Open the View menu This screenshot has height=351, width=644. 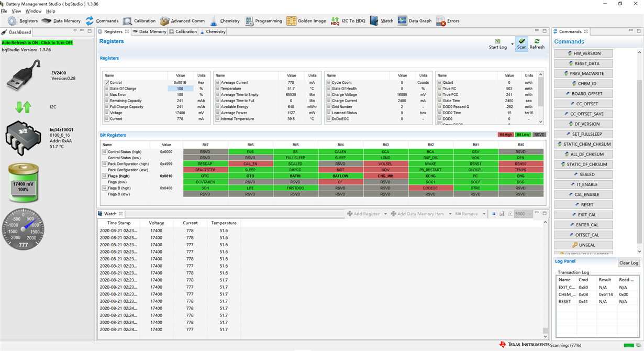click(16, 11)
